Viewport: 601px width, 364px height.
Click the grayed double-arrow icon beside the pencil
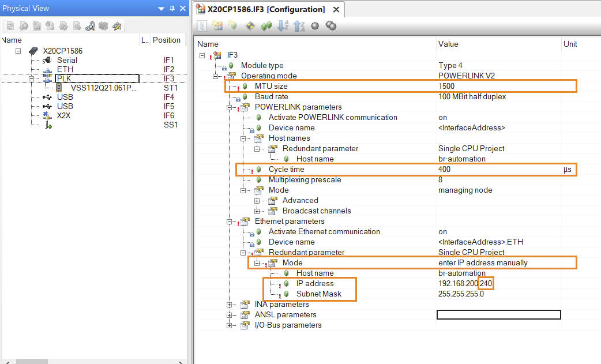pos(103,26)
